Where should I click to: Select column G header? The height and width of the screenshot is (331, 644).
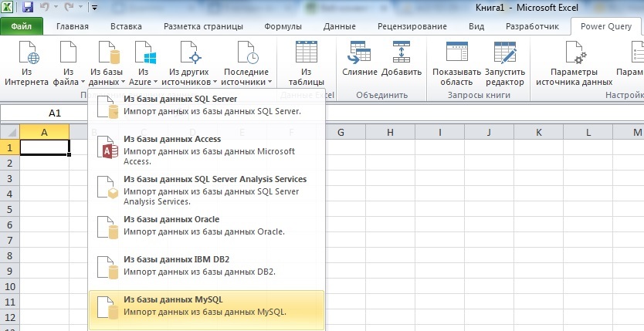point(341,132)
